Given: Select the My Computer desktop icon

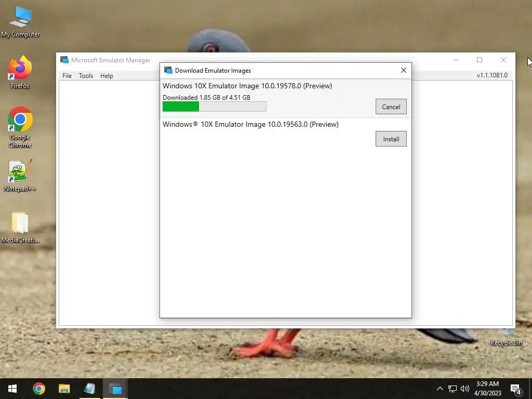Looking at the screenshot, I should pyautogui.click(x=20, y=22).
